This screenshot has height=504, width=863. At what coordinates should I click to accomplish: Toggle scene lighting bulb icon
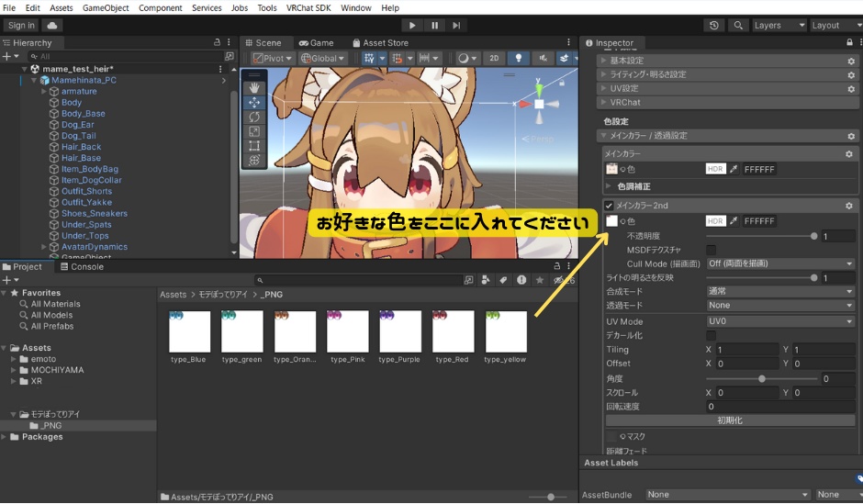coord(518,58)
